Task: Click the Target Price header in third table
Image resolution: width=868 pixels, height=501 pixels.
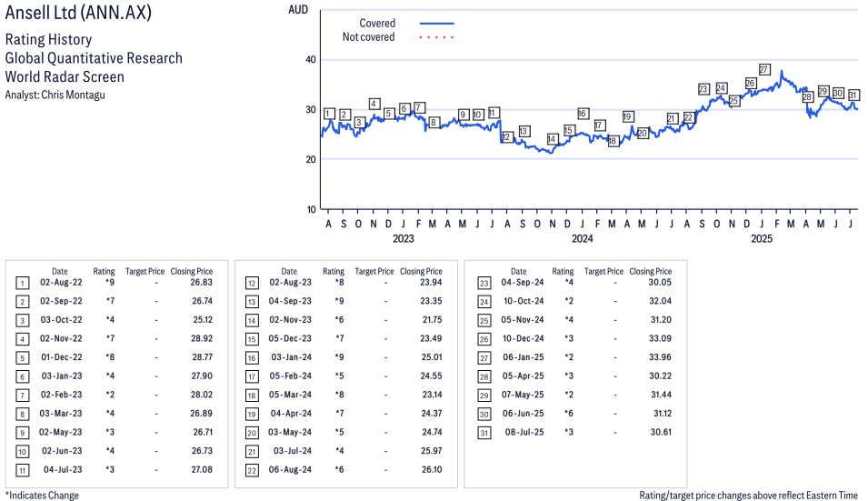Action: click(604, 271)
